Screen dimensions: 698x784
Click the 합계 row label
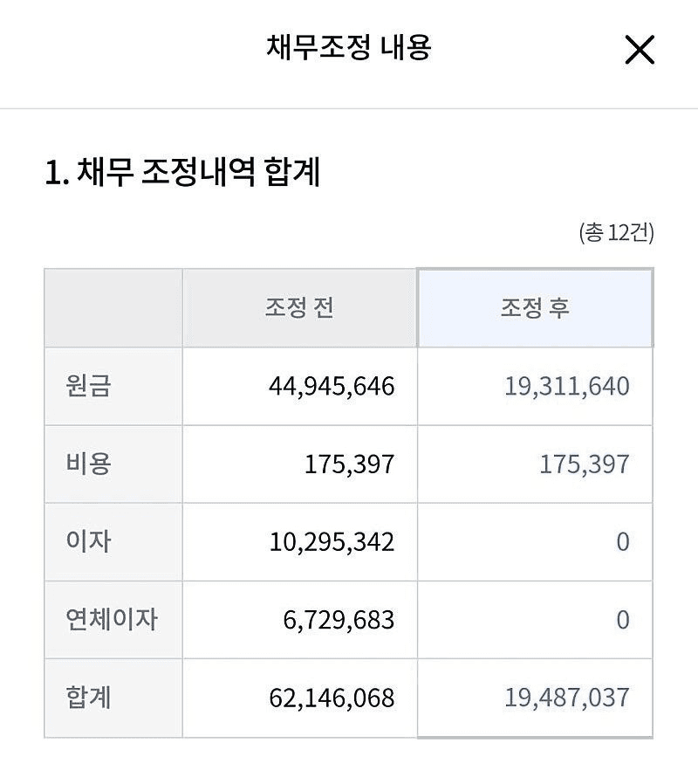tap(88, 698)
